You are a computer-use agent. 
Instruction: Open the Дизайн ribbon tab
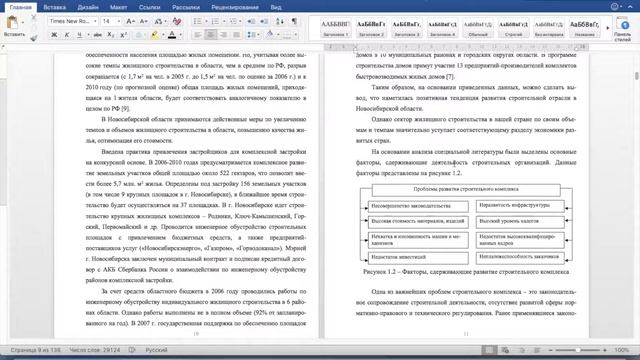pyautogui.click(x=88, y=7)
